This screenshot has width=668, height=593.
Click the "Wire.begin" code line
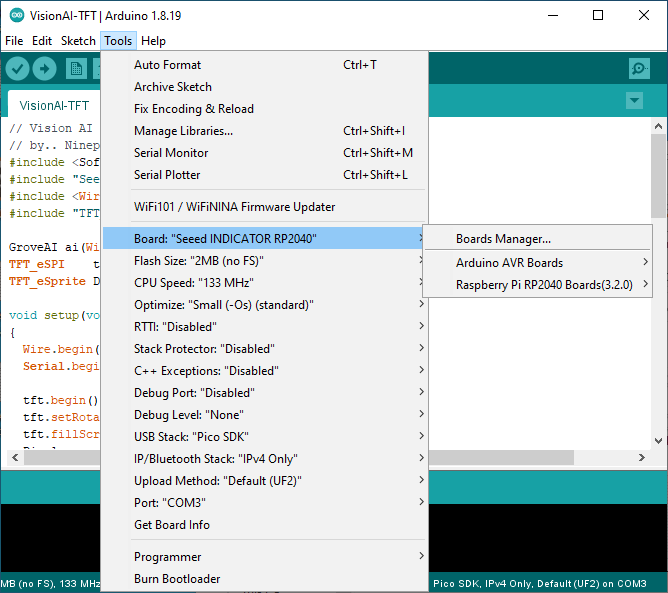coord(61,349)
